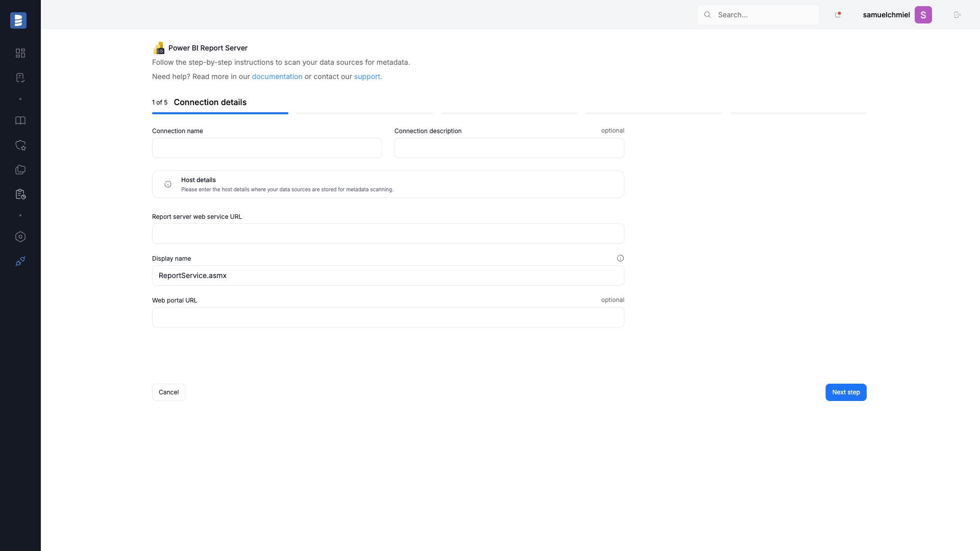Focus the Connection name field
The image size is (980, 551).
[x=267, y=148]
